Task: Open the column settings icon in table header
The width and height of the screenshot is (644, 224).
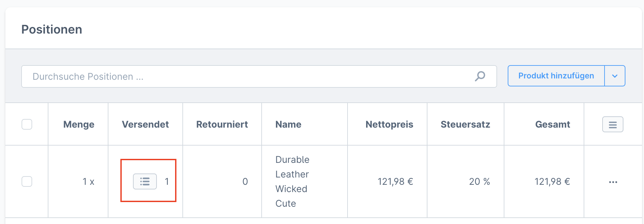Action: coord(612,124)
